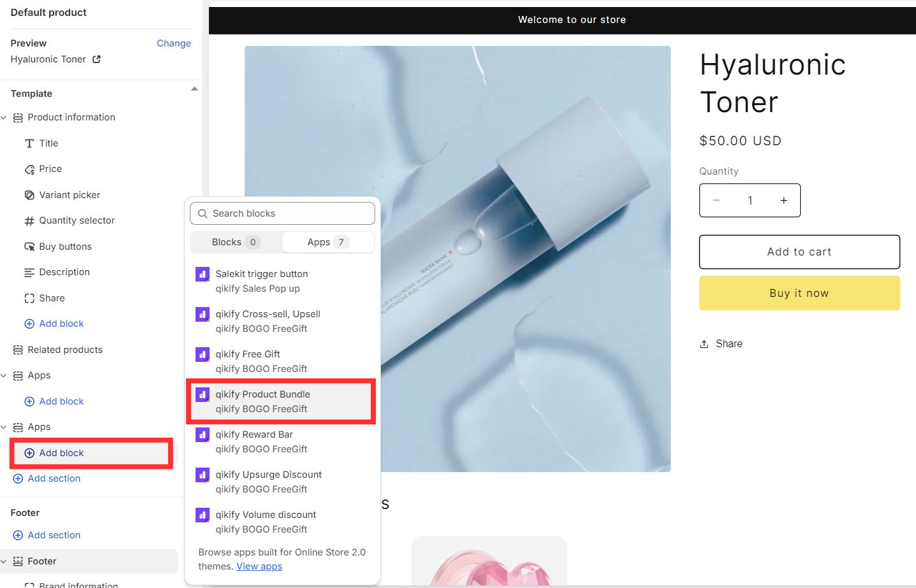Click the Hyaluronic Toner product image

(x=457, y=259)
